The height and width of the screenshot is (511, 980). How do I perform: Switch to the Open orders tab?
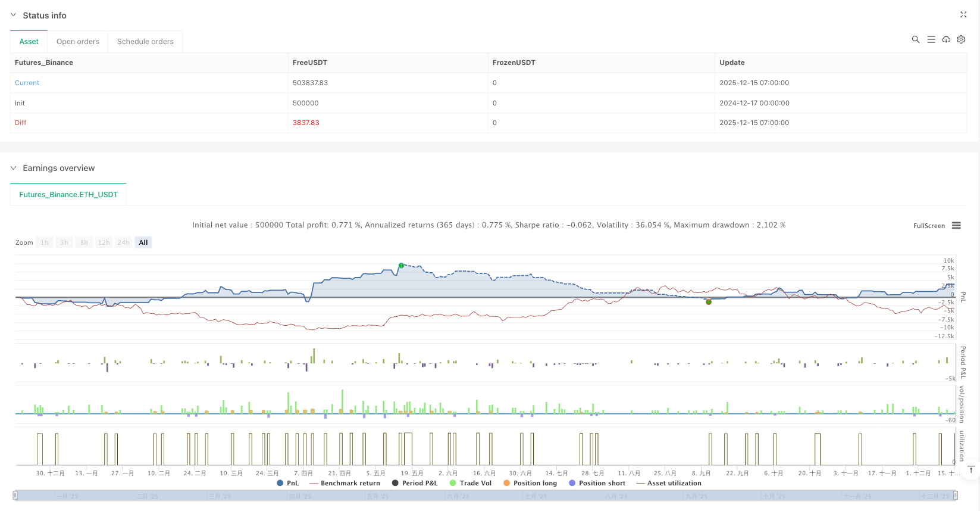point(78,42)
